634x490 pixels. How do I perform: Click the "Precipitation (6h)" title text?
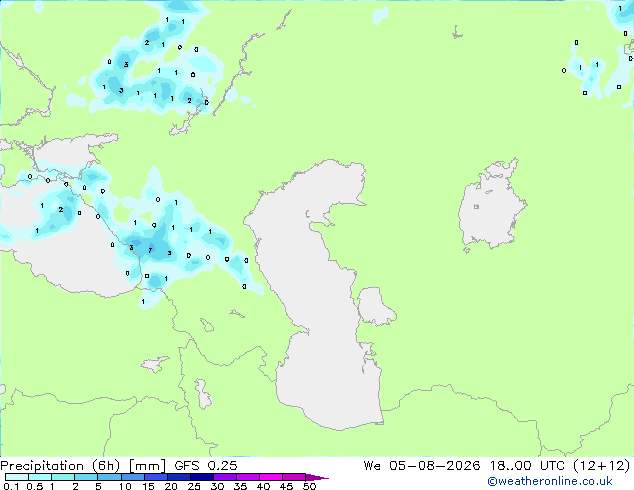(60, 466)
